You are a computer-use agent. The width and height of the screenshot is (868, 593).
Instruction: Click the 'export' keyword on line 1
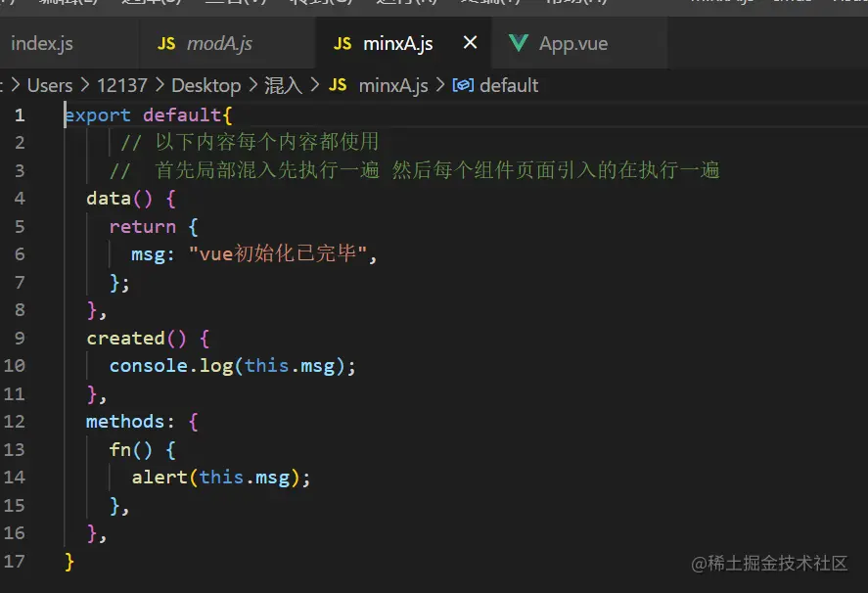click(98, 115)
